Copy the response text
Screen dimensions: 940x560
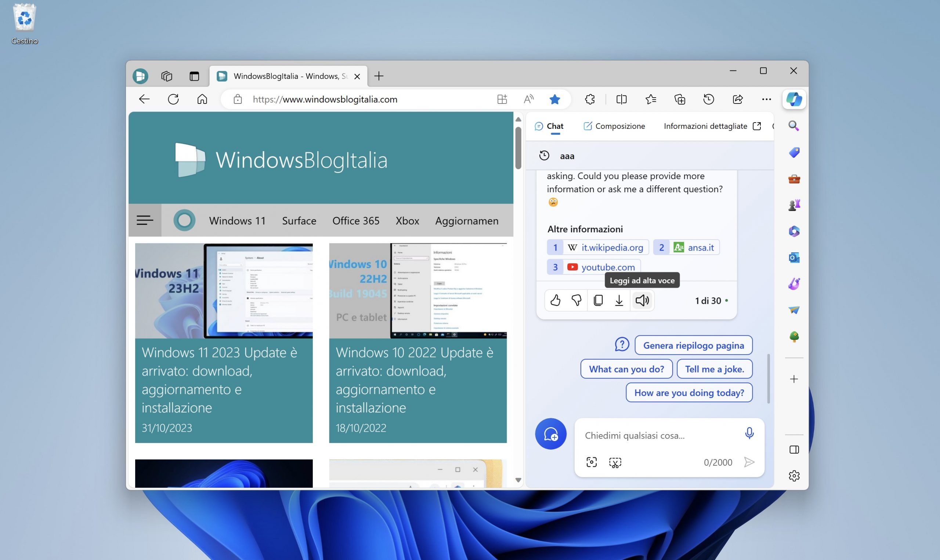coord(598,301)
